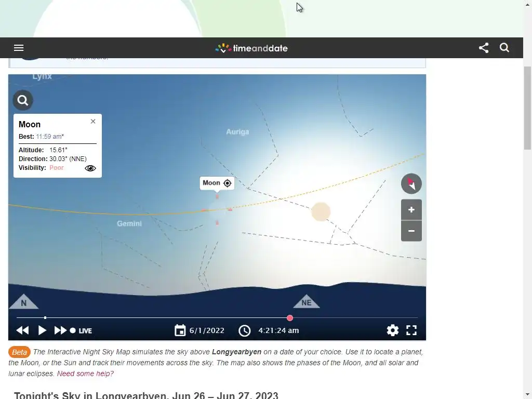Reset orientation with the compass button
The height and width of the screenshot is (399, 532).
coord(411,183)
